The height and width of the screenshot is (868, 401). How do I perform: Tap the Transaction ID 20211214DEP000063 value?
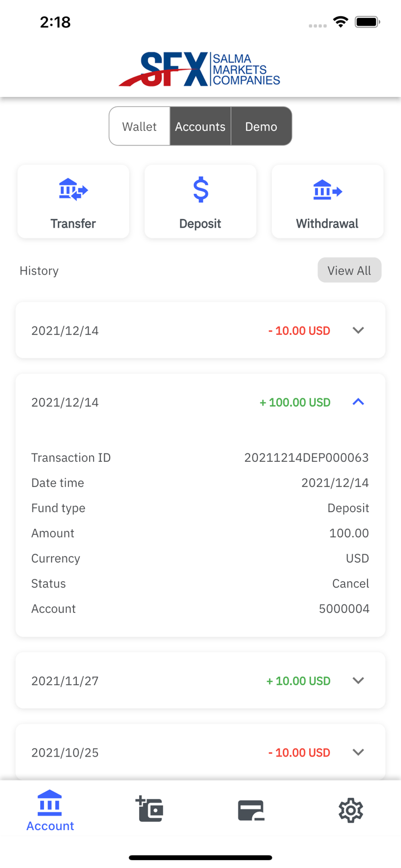tap(306, 458)
